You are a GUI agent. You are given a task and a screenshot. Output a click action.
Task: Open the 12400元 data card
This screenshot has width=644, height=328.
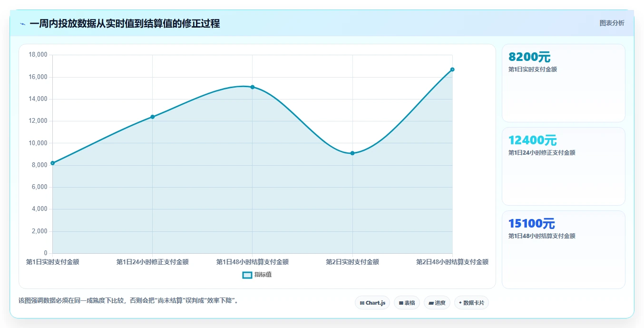[x=564, y=167]
